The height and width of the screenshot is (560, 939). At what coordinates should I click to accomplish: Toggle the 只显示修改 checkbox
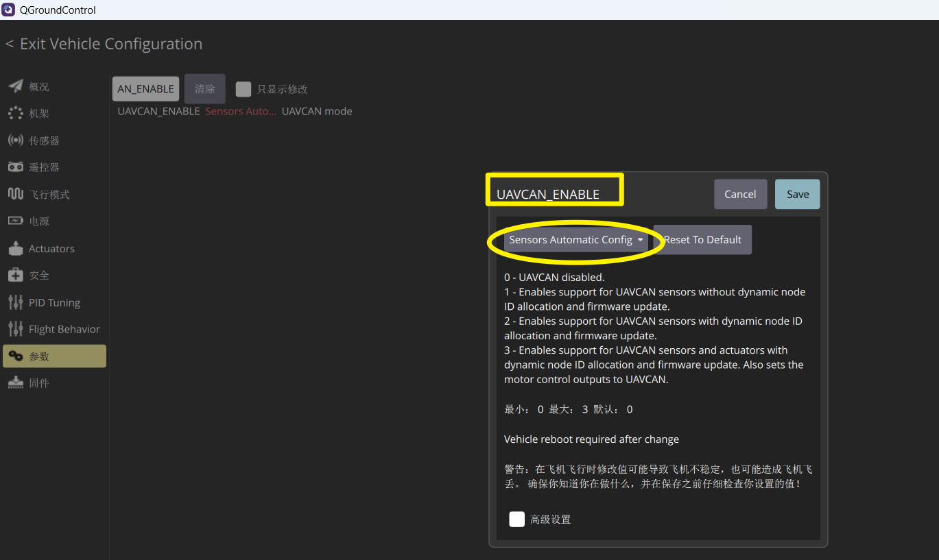click(x=243, y=89)
